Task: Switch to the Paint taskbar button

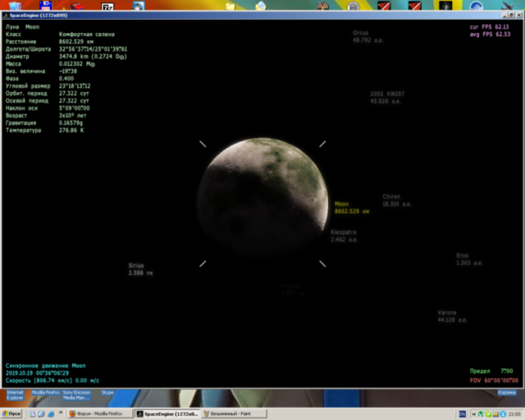Action: click(235, 413)
